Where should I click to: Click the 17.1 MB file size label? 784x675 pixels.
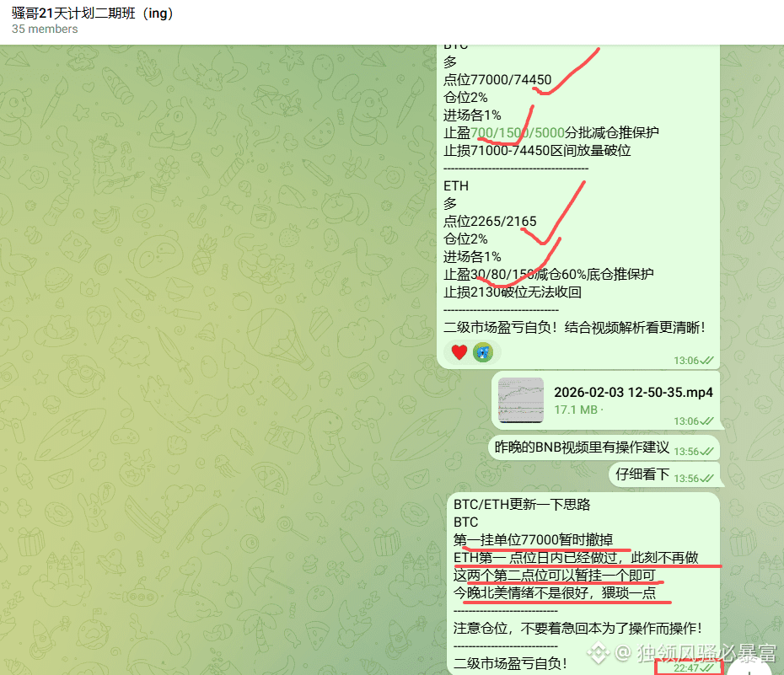[576, 410]
